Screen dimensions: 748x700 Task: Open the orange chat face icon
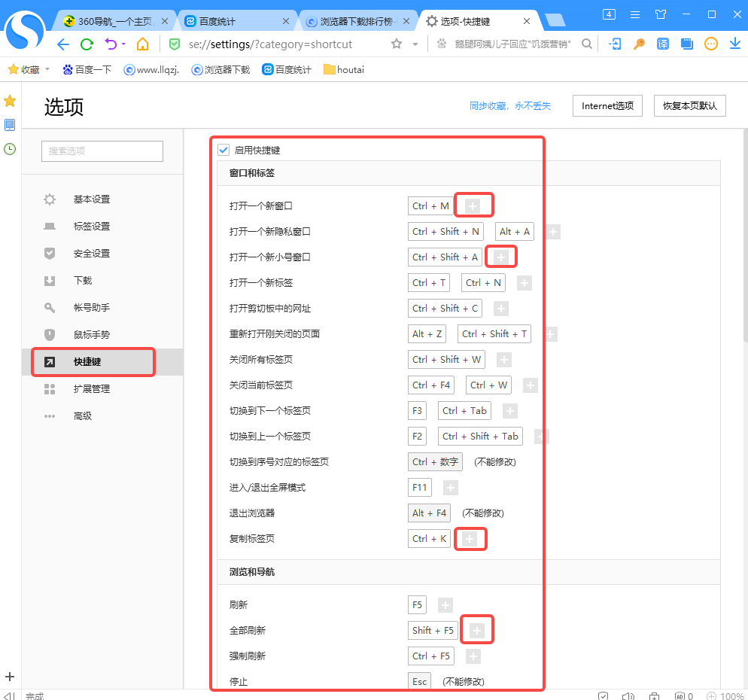tap(711, 44)
